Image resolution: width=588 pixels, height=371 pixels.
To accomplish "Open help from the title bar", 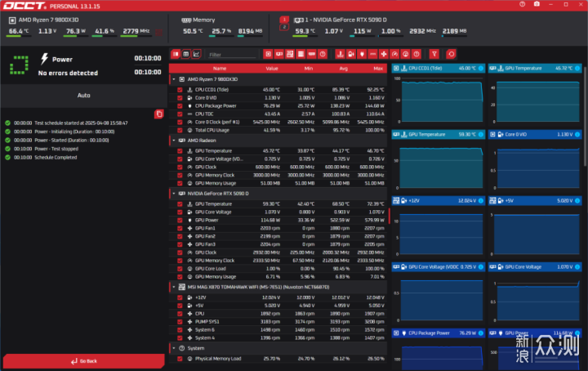I will (x=523, y=4).
